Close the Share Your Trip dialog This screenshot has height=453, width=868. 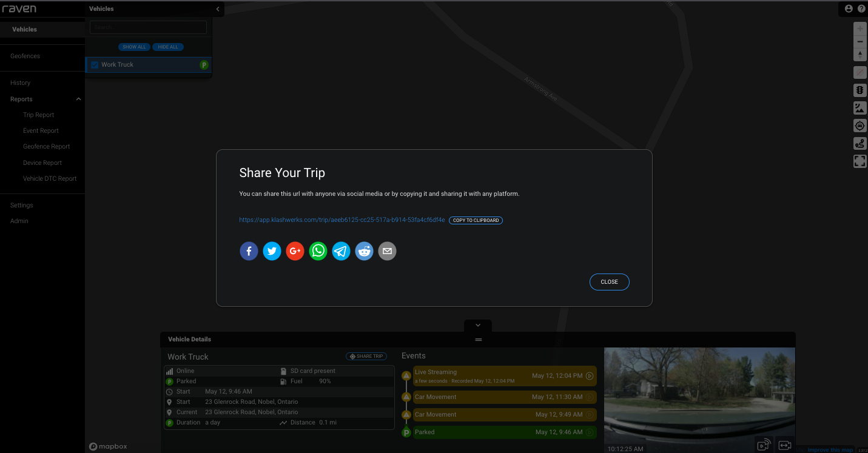pos(609,282)
